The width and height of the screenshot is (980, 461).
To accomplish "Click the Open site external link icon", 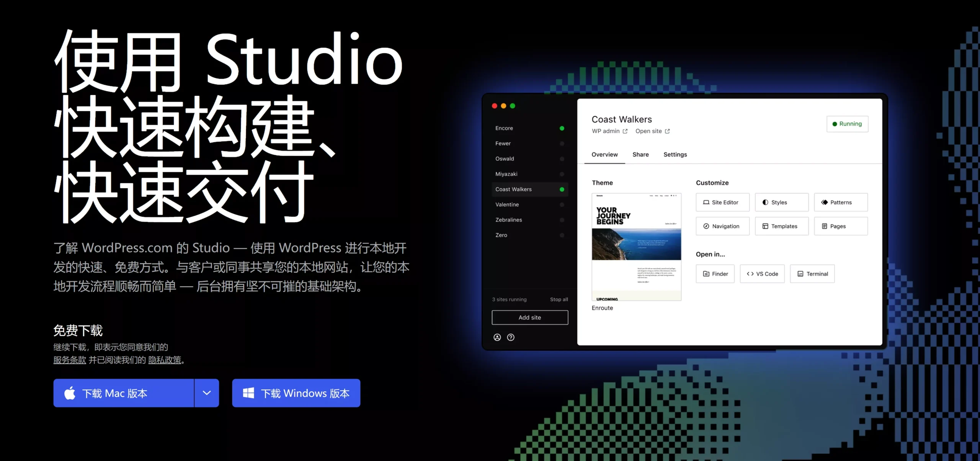I will point(667,131).
